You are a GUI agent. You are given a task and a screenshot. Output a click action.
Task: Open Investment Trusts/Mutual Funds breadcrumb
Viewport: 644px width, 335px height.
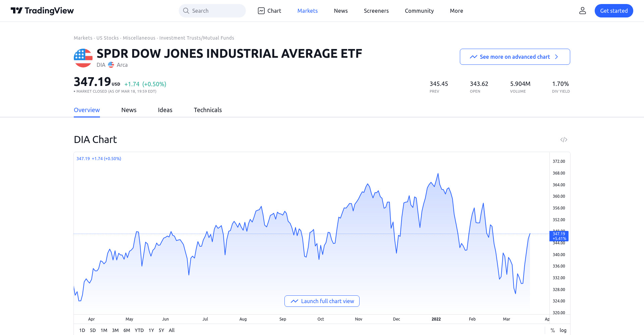click(197, 38)
